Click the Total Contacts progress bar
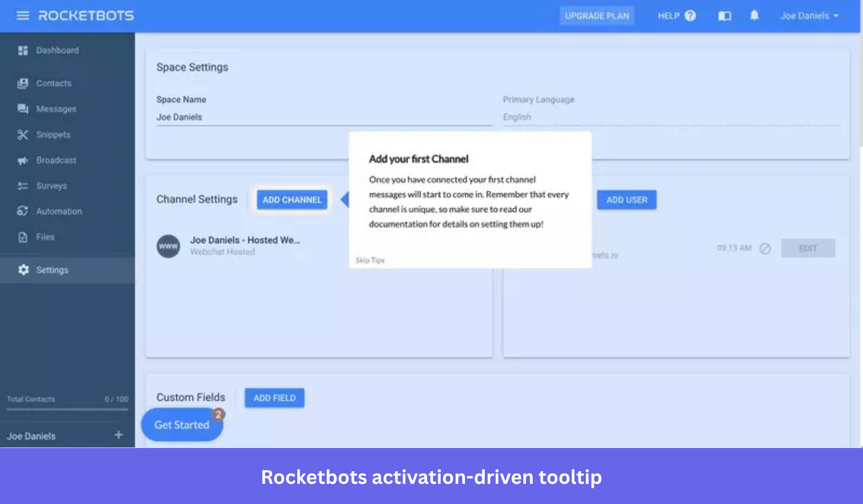 point(67,410)
